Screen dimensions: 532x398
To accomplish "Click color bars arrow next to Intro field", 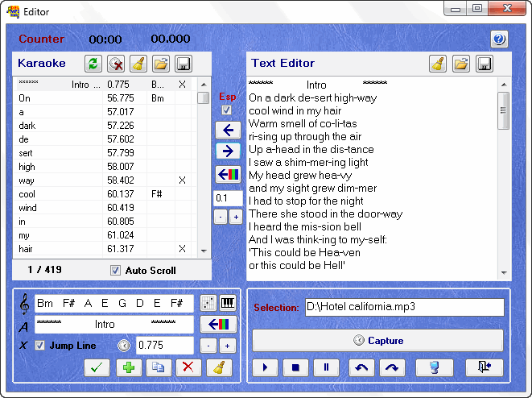I will click(x=218, y=325).
